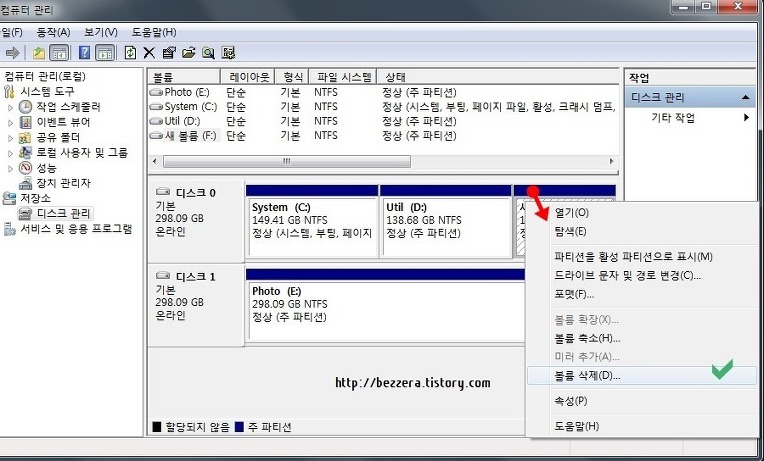
Task: Expand the 성능 tree node arrow
Action: pyautogui.click(x=10, y=168)
